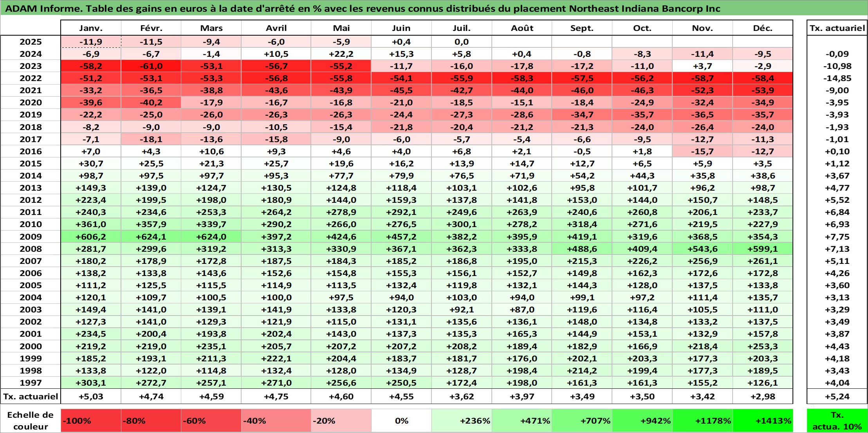The width and height of the screenshot is (868, 433).
Task: Select January actuarial rate +5,03
Action: click(91, 397)
